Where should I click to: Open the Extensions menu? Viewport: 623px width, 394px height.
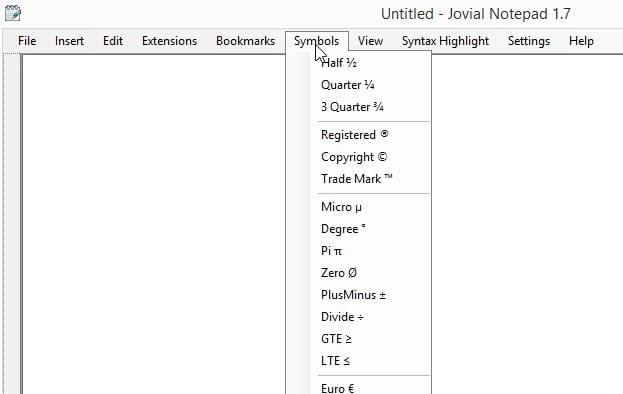(169, 41)
